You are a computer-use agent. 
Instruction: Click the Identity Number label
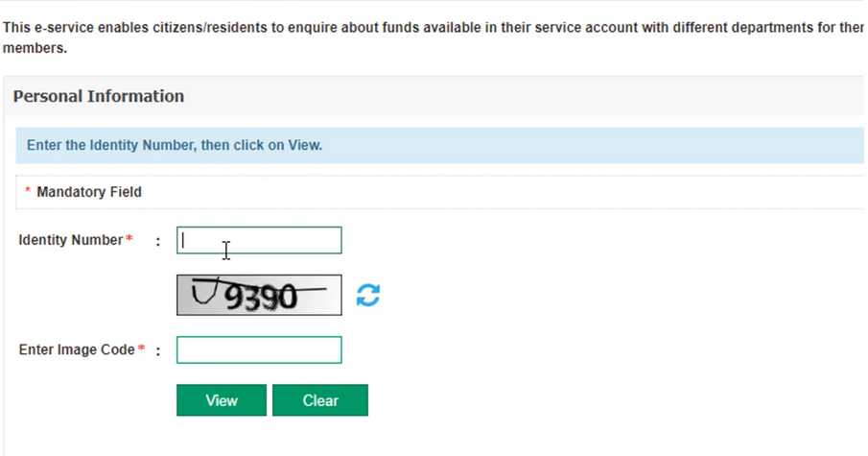(x=71, y=240)
